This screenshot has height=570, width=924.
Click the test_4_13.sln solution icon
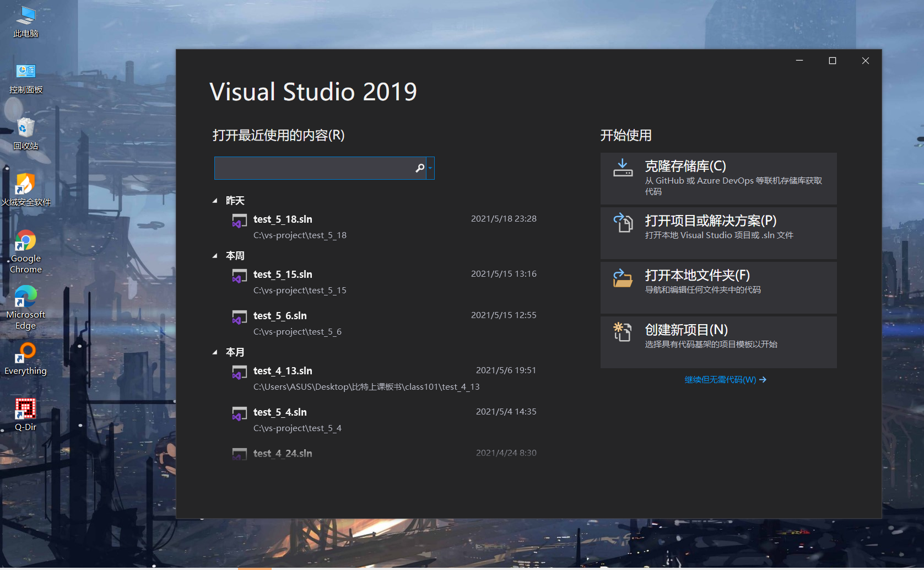(239, 373)
